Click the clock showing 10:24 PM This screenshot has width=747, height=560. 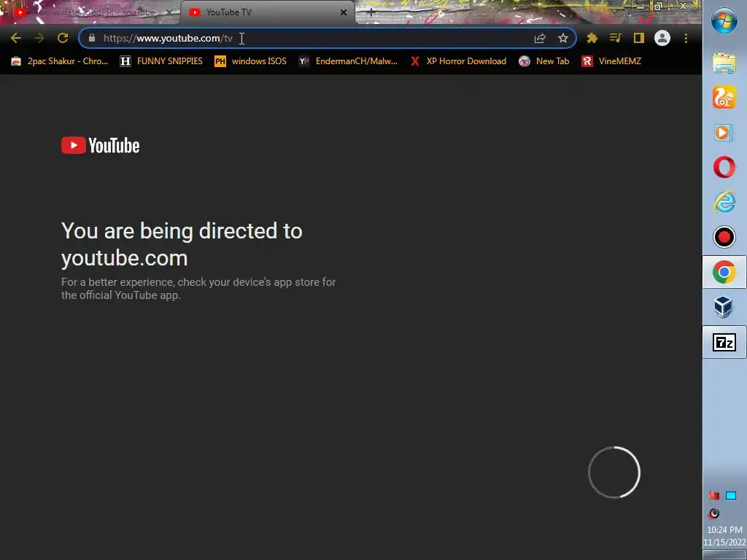(x=724, y=529)
